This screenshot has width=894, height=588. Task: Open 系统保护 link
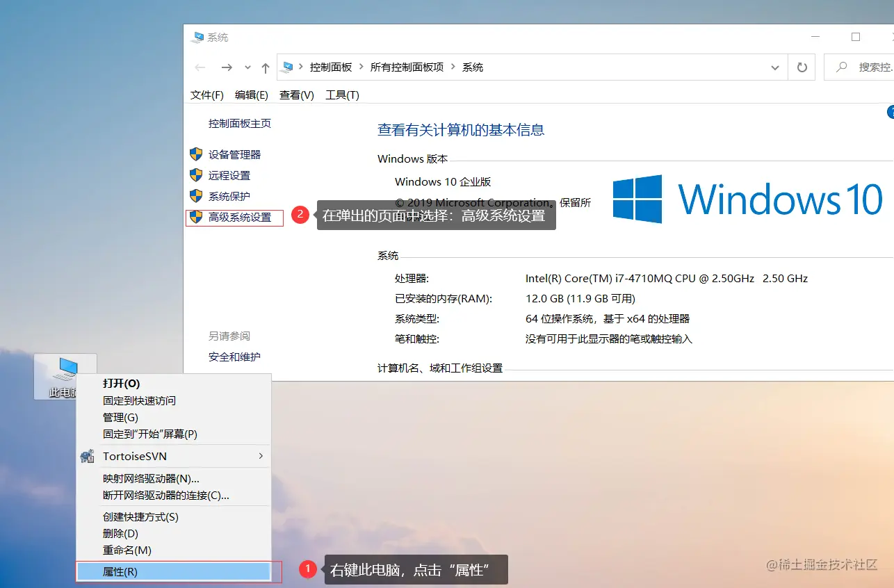[229, 197]
